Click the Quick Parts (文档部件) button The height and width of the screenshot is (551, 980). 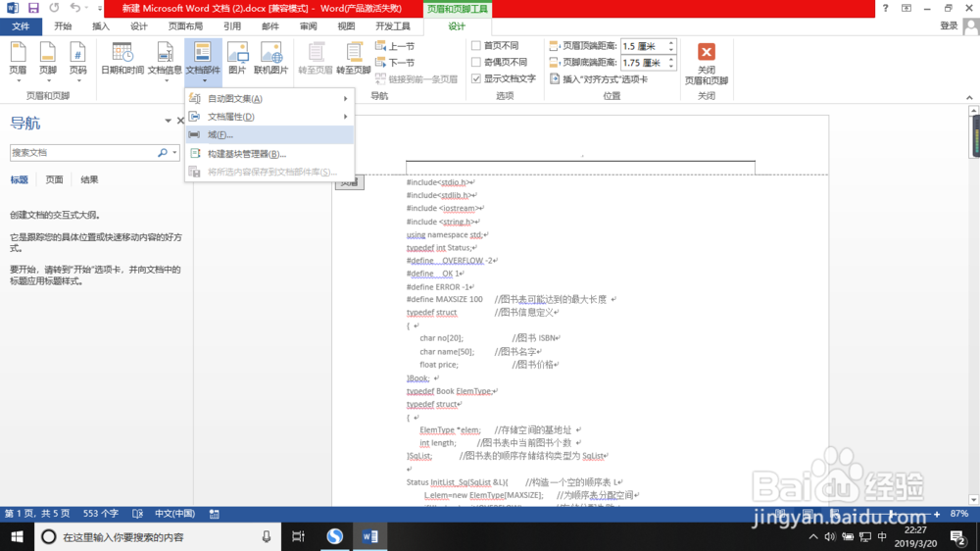tap(203, 62)
